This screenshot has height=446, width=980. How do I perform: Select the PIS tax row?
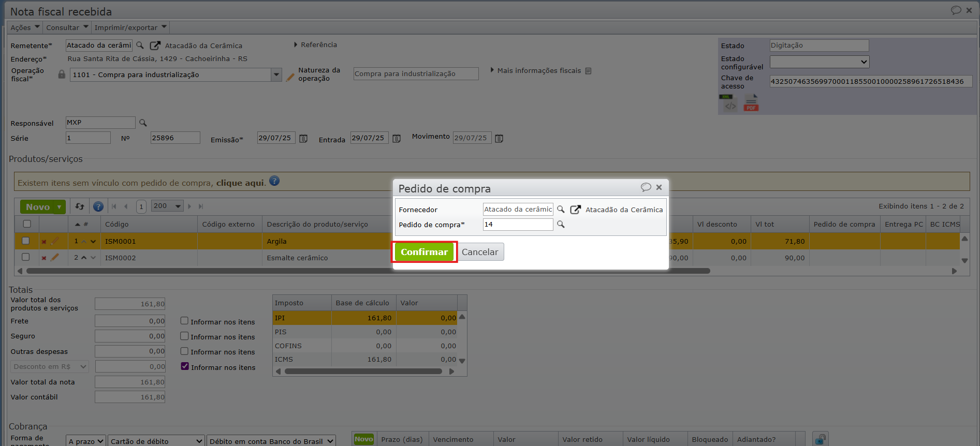coord(365,332)
